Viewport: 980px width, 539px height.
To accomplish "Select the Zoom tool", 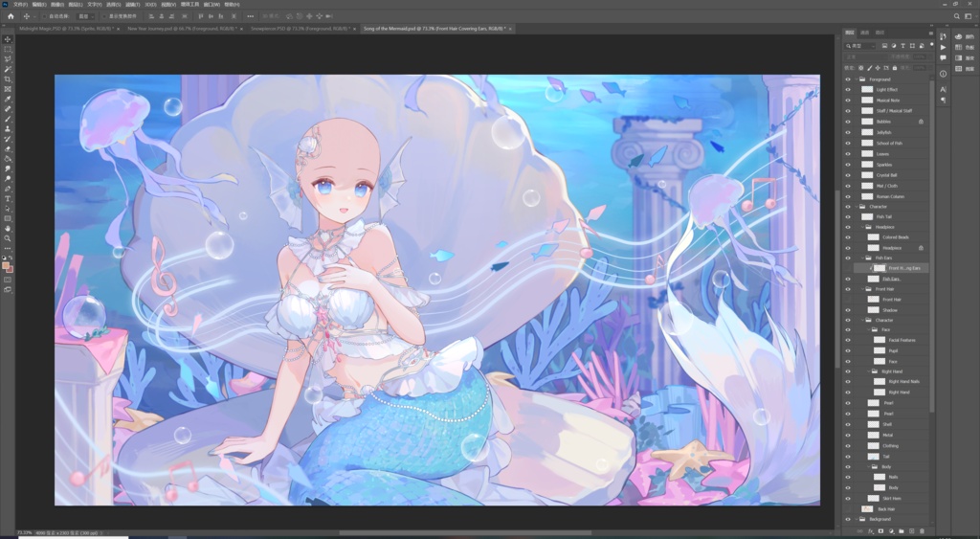I will tap(8, 238).
